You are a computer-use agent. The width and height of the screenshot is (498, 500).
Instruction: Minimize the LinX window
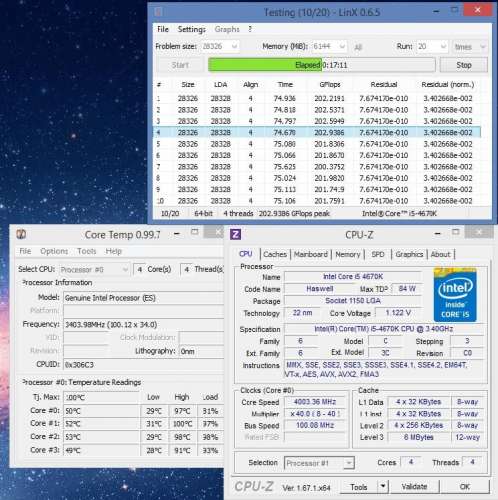tap(436, 11)
